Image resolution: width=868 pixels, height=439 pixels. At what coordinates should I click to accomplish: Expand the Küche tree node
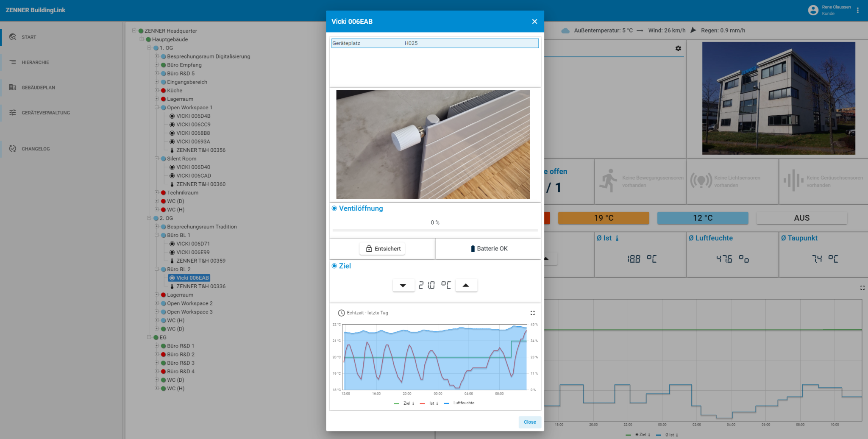click(x=156, y=90)
